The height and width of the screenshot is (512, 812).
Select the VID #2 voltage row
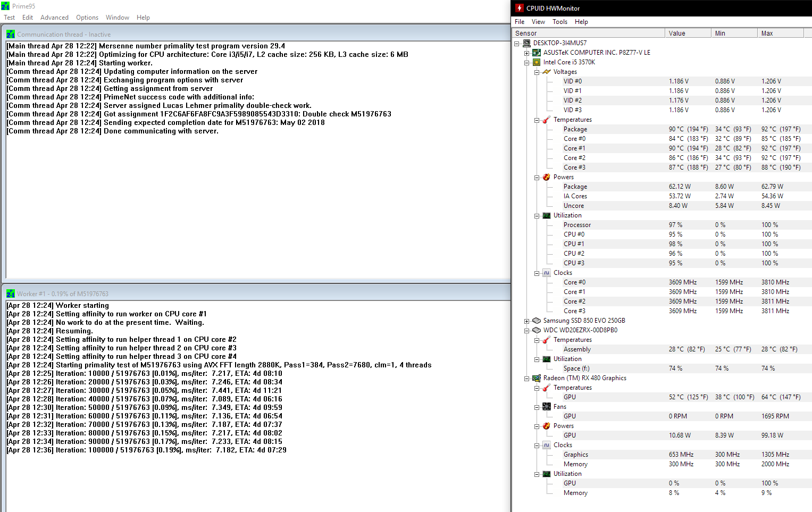687,100
